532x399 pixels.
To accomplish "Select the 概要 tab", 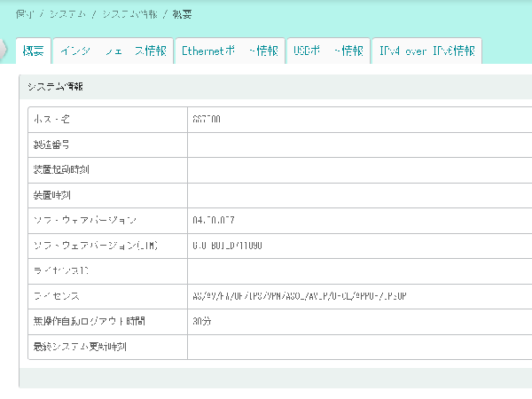I will [x=34, y=51].
